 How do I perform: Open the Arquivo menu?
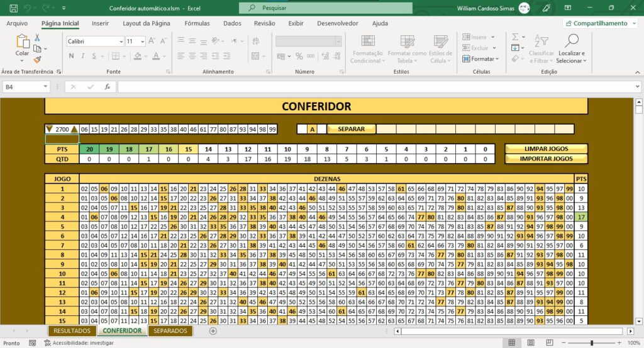[17, 23]
